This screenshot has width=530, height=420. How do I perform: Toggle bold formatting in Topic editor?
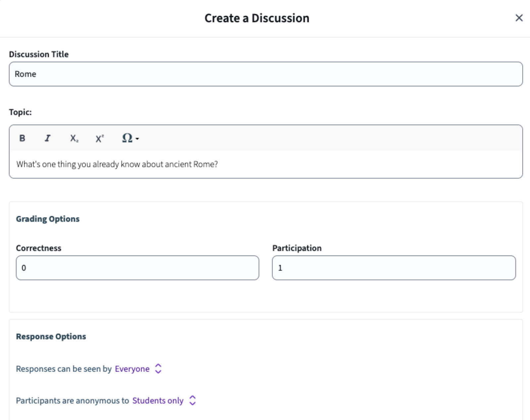22,138
